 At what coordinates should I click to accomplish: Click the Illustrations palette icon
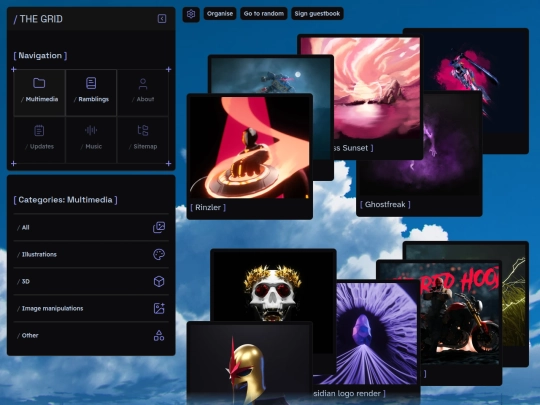[x=159, y=254]
